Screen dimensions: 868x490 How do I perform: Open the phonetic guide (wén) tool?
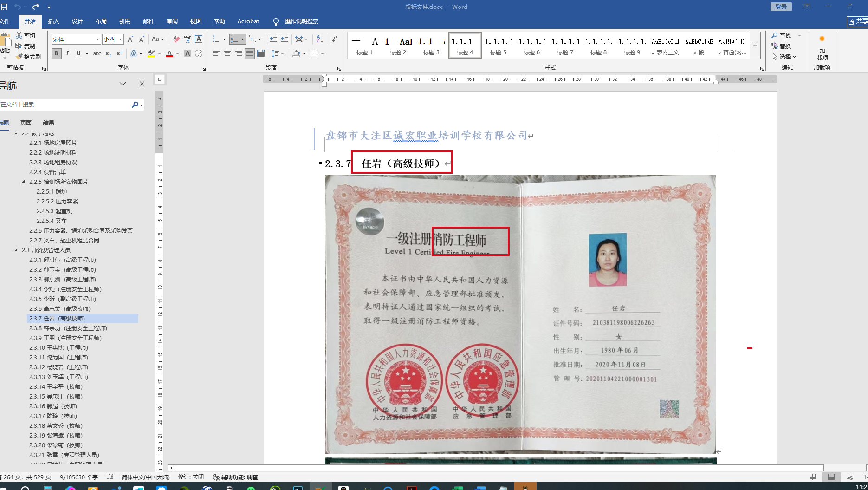coord(188,39)
